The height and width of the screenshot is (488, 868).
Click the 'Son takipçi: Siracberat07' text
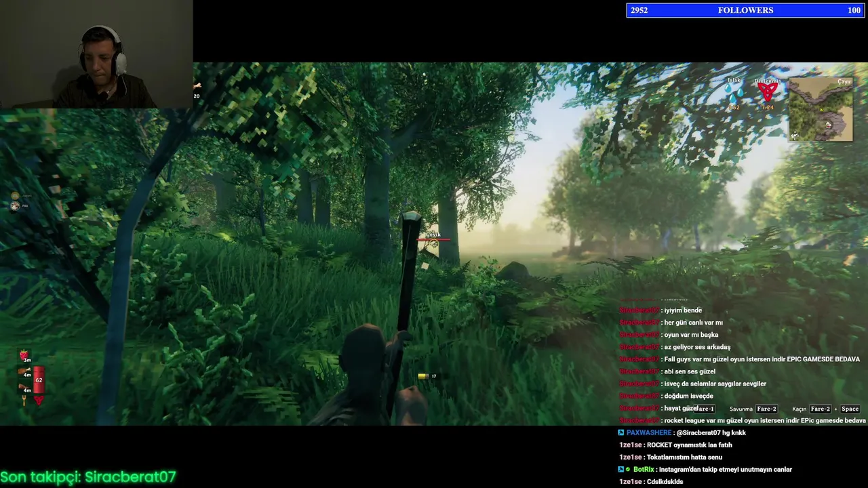pyautogui.click(x=88, y=477)
